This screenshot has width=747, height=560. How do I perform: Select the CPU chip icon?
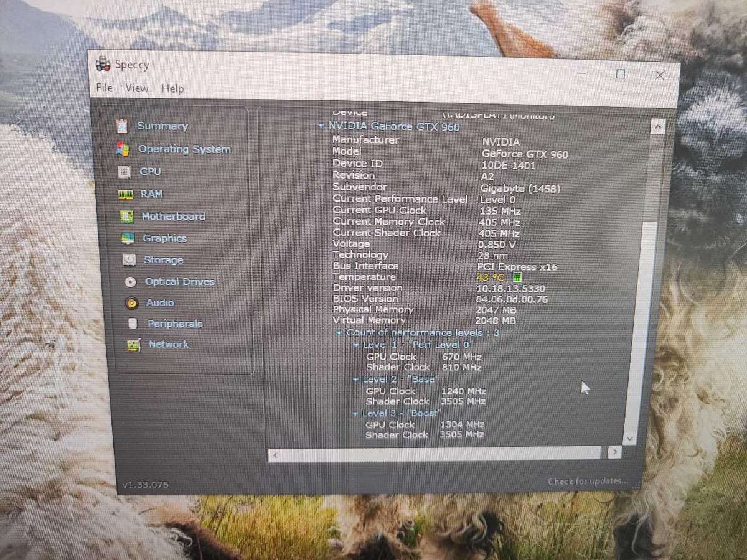[124, 172]
